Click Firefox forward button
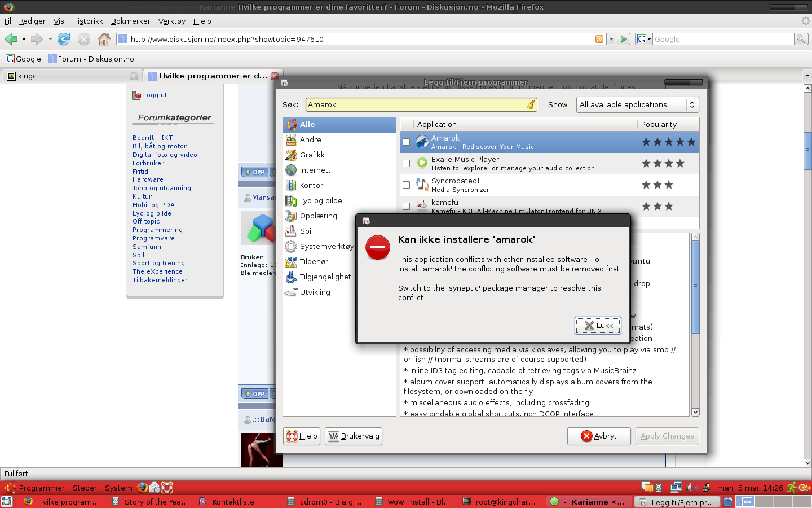Screen dimensions: 812x508 click(37, 39)
